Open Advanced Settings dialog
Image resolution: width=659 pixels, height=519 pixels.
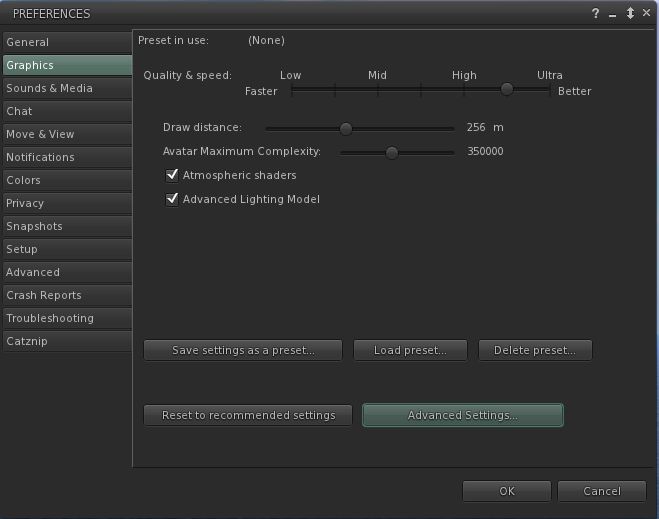point(463,415)
